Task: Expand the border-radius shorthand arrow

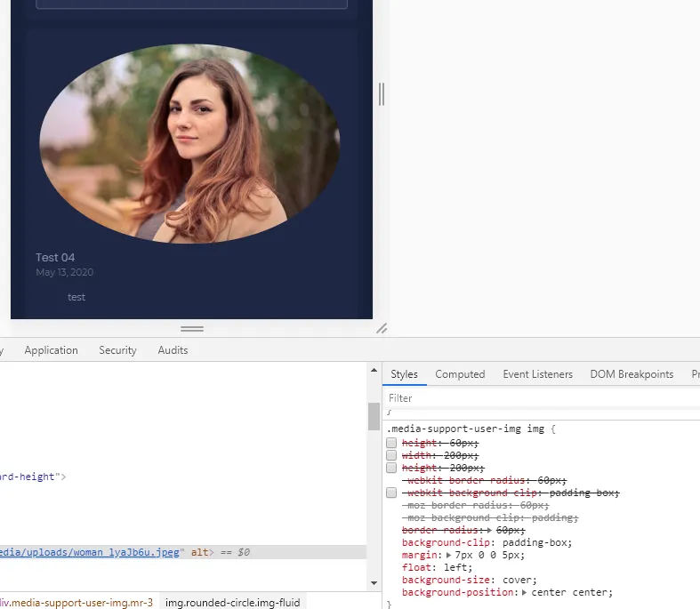Action: 489,530
